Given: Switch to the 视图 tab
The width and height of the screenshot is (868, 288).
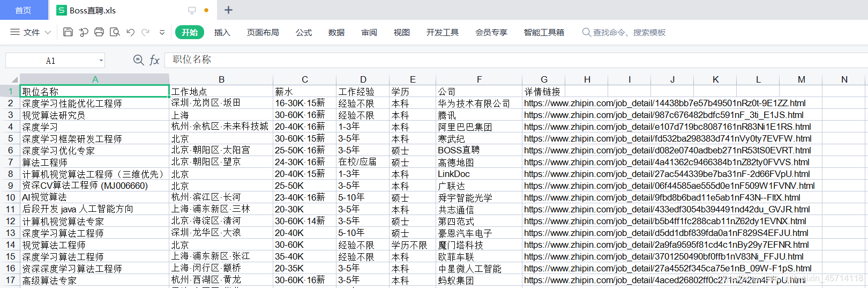Looking at the screenshot, I should coord(402,32).
